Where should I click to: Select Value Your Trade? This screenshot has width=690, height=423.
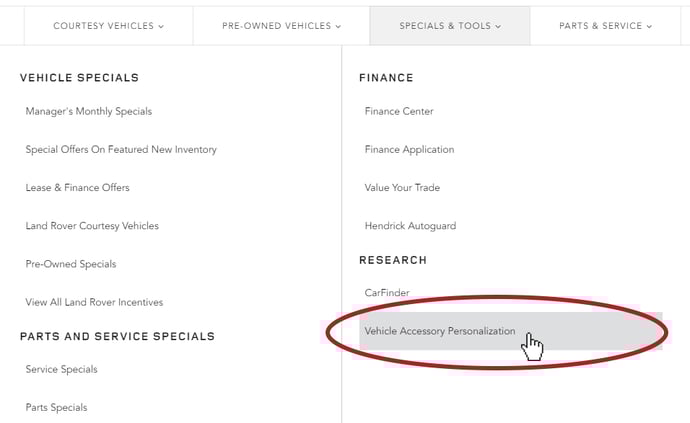(402, 188)
